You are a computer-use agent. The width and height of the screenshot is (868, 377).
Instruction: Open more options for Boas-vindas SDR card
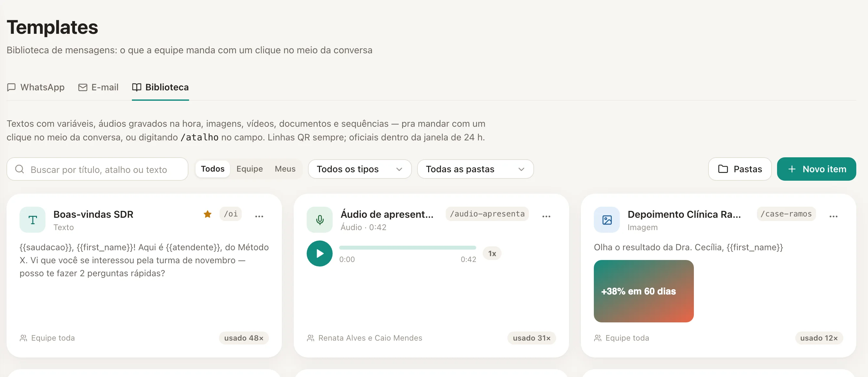[259, 216]
